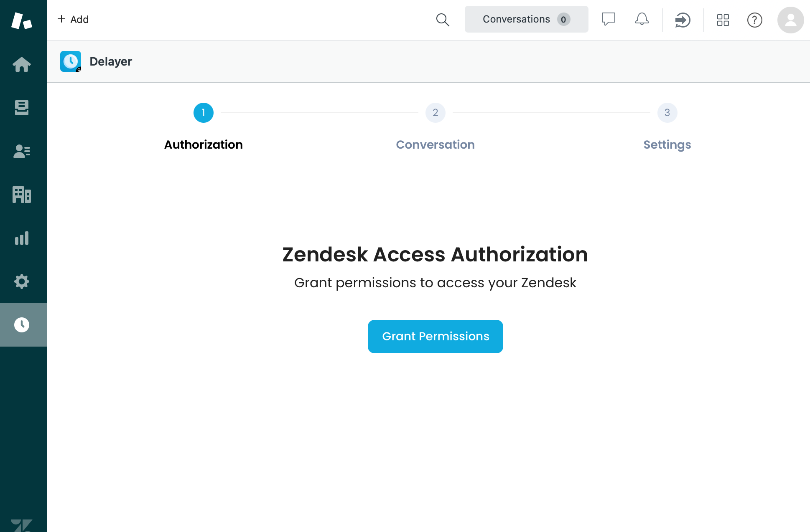
Task: Click the Conversations counter button
Action: coord(526,19)
